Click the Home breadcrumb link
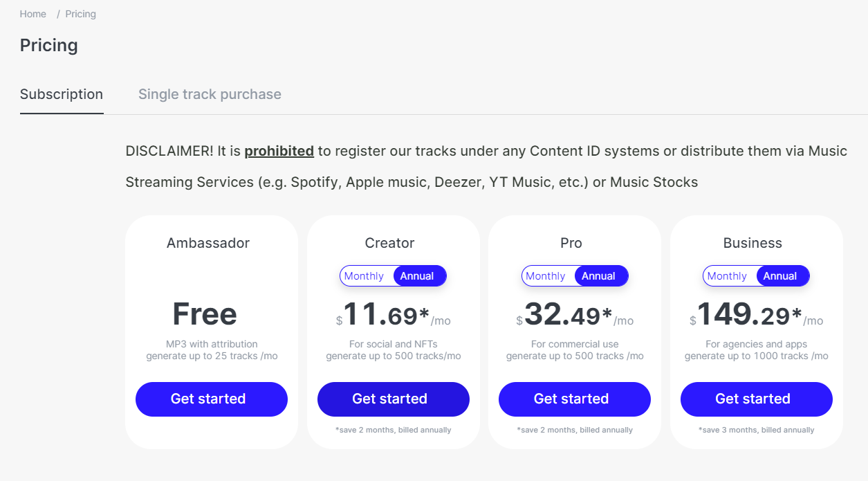 click(33, 14)
